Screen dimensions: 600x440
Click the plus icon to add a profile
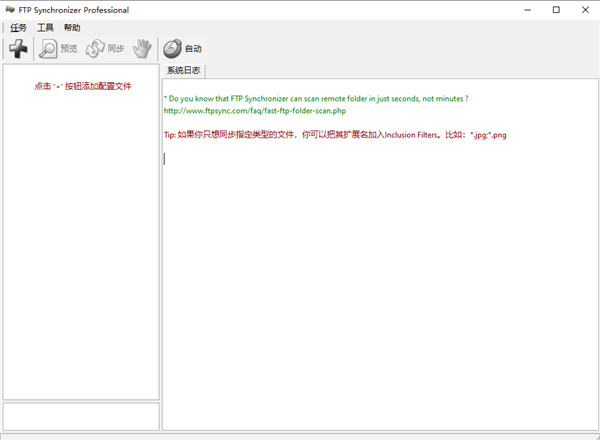pos(18,49)
